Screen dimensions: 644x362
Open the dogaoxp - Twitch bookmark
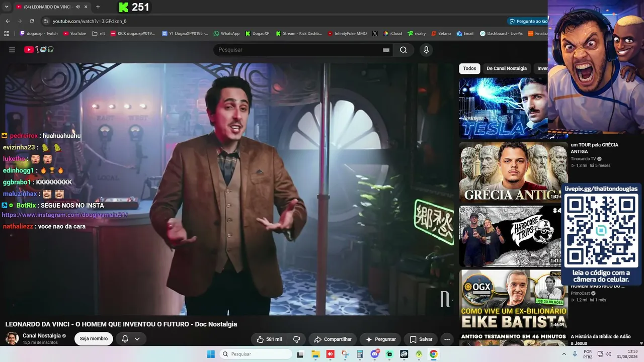[39, 34]
